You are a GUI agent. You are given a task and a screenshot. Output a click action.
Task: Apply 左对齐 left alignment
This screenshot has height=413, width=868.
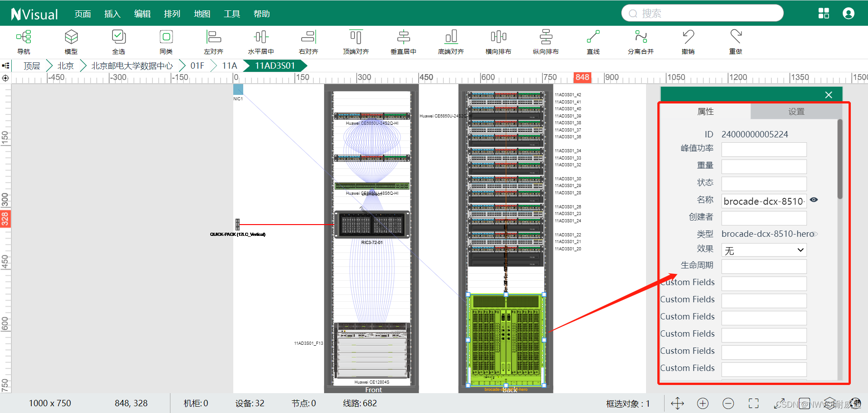213,42
